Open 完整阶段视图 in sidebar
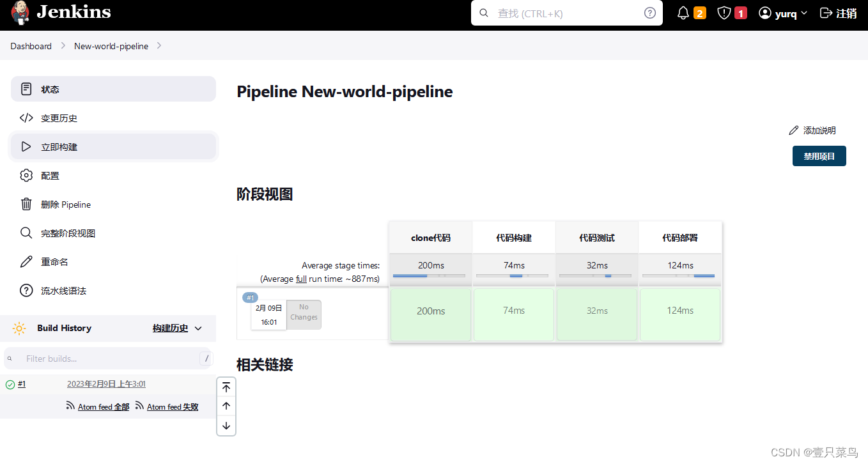The width and height of the screenshot is (868, 464). click(x=113, y=233)
